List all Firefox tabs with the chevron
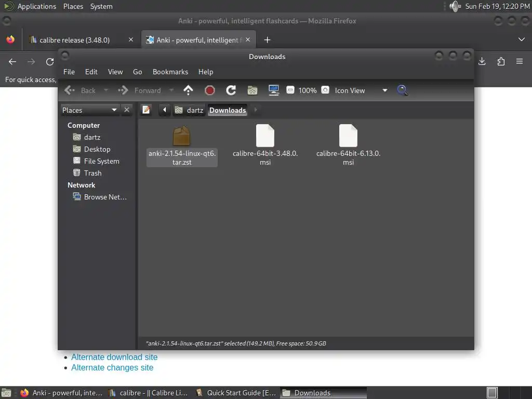Image resolution: width=532 pixels, height=399 pixels. (x=522, y=39)
